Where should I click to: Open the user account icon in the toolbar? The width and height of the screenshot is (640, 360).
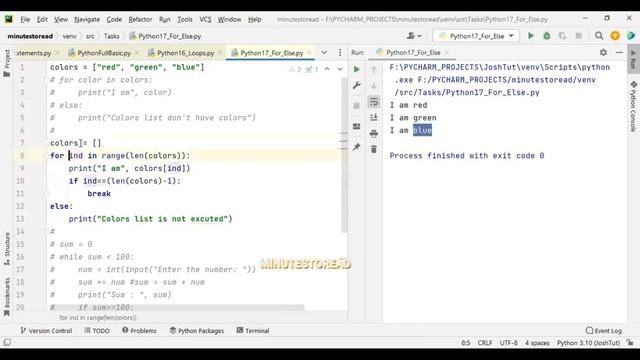pyautogui.click(x=413, y=36)
